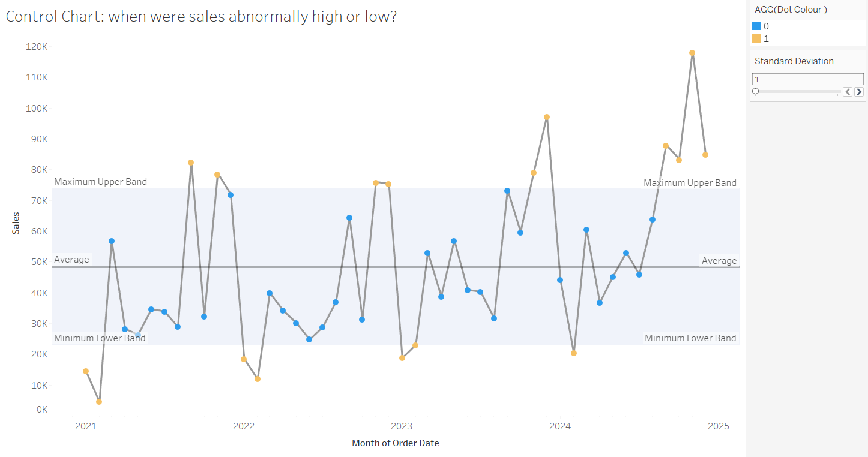The width and height of the screenshot is (868, 457).
Task: Click the Average reference line label
Action: click(x=71, y=259)
